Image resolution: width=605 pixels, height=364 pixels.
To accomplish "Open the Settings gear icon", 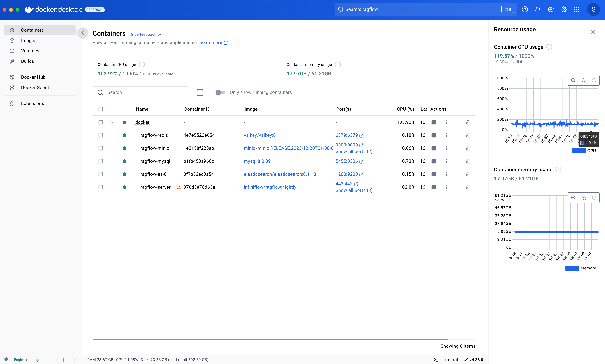I will pos(564,9).
